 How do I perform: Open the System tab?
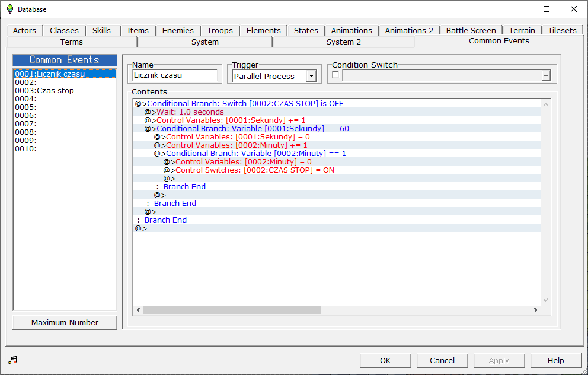tap(204, 42)
